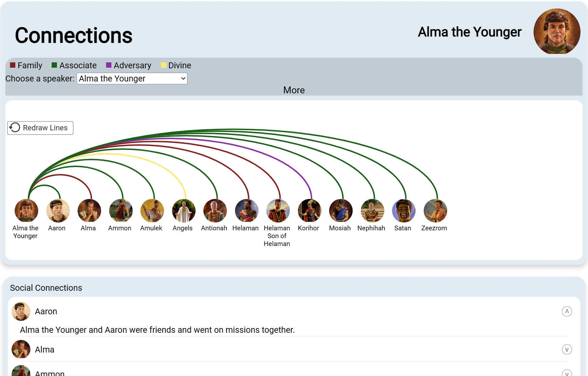Click the Redraw Lines button
Viewport: 588px width, 376px height.
click(x=40, y=128)
